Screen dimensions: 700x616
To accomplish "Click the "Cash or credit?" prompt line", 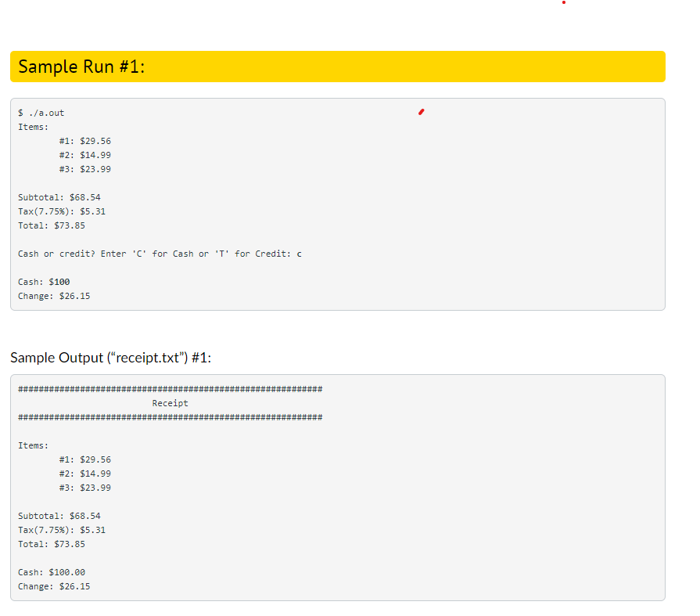I will [x=160, y=254].
